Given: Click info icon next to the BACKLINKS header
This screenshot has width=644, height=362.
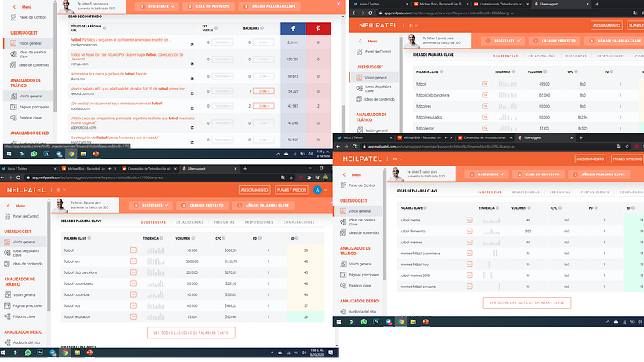Looking at the screenshot, I should (x=262, y=28).
